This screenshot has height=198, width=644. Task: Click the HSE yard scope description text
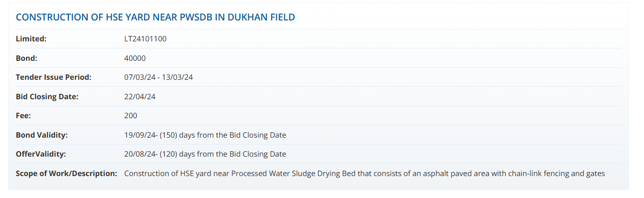pyautogui.click(x=365, y=174)
